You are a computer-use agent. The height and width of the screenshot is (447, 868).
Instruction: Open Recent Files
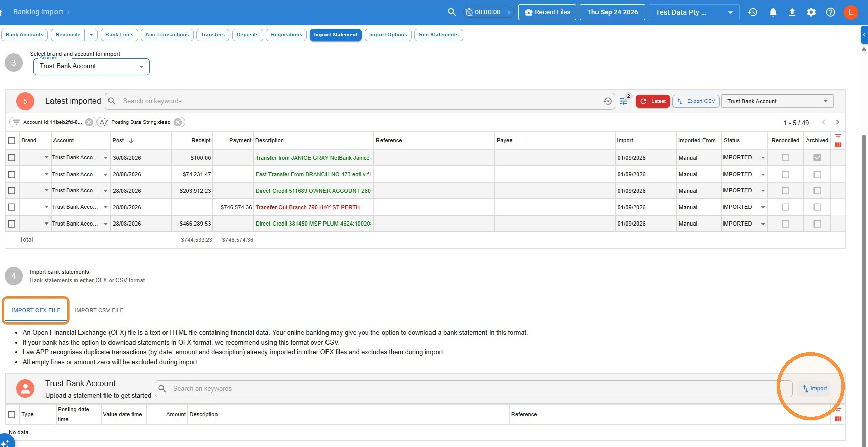click(548, 12)
